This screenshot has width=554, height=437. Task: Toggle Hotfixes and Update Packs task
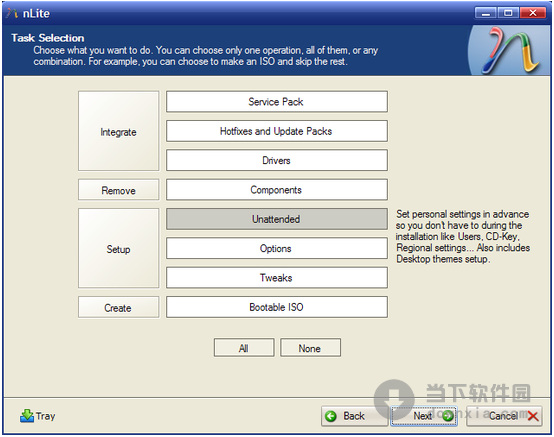click(277, 131)
